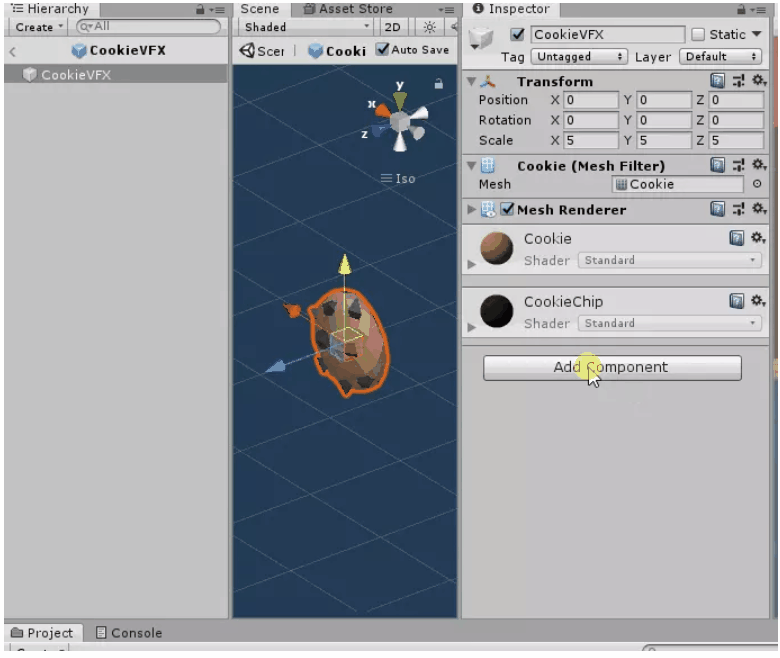Click the yellow Y move arrow handle
Screen dimensions: 780x658
coord(344,265)
